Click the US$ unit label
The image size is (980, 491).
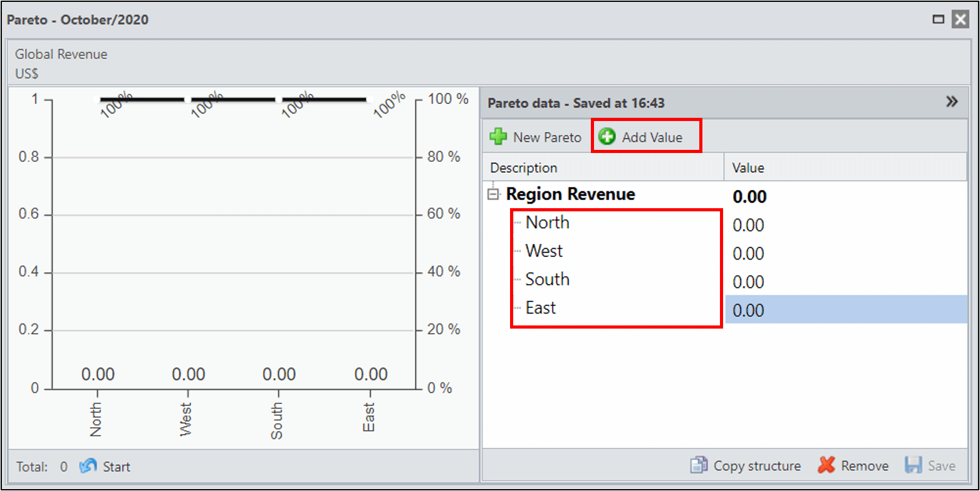coord(27,73)
